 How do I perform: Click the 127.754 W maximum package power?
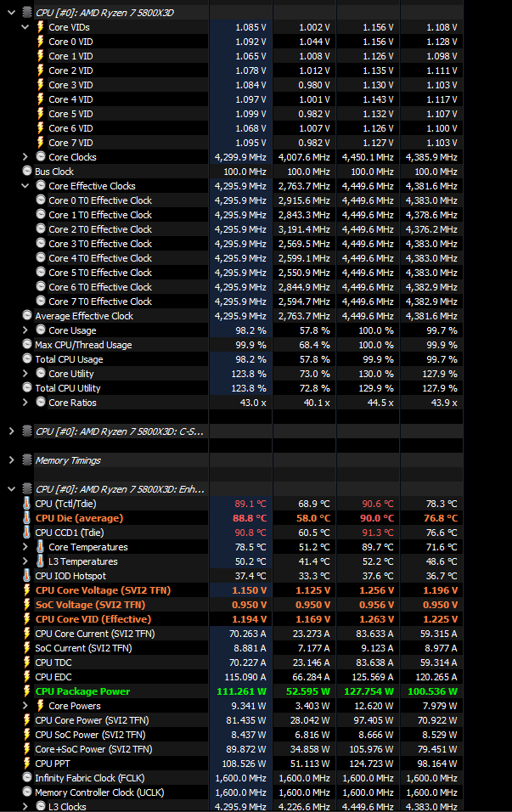tap(369, 691)
